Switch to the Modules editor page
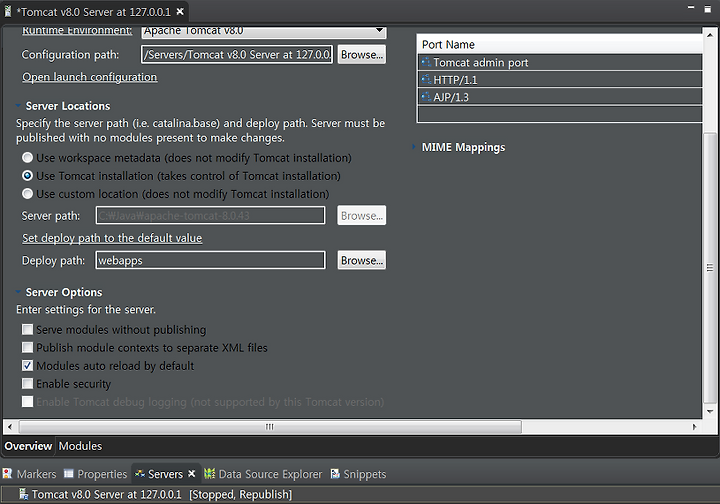 [80, 446]
